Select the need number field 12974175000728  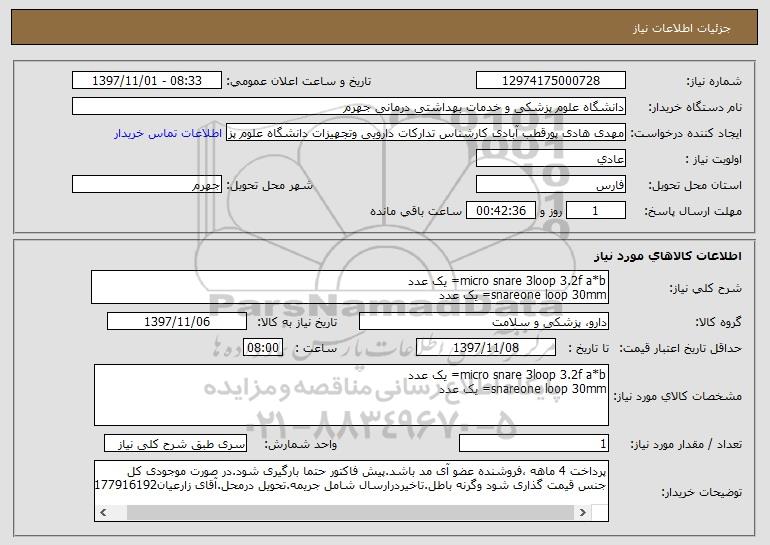pyautogui.click(x=550, y=81)
